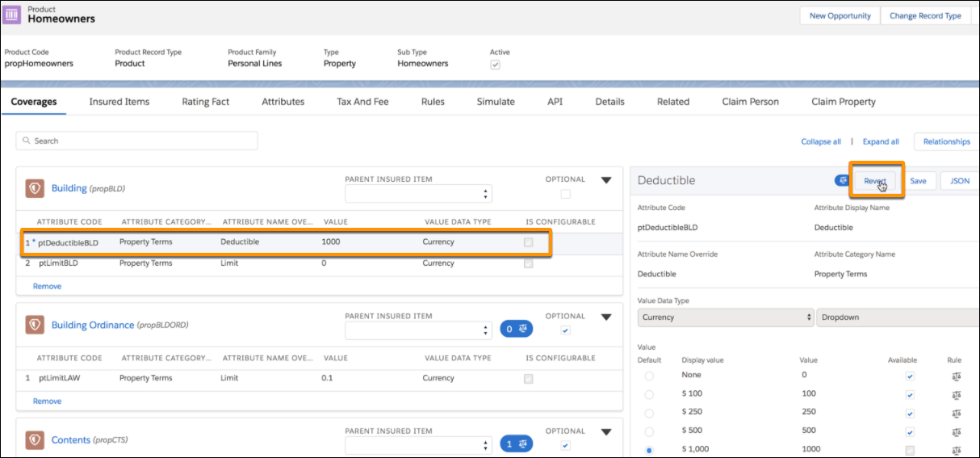Go to the Tax And Fee tab
The image size is (980, 458).
[x=362, y=102]
